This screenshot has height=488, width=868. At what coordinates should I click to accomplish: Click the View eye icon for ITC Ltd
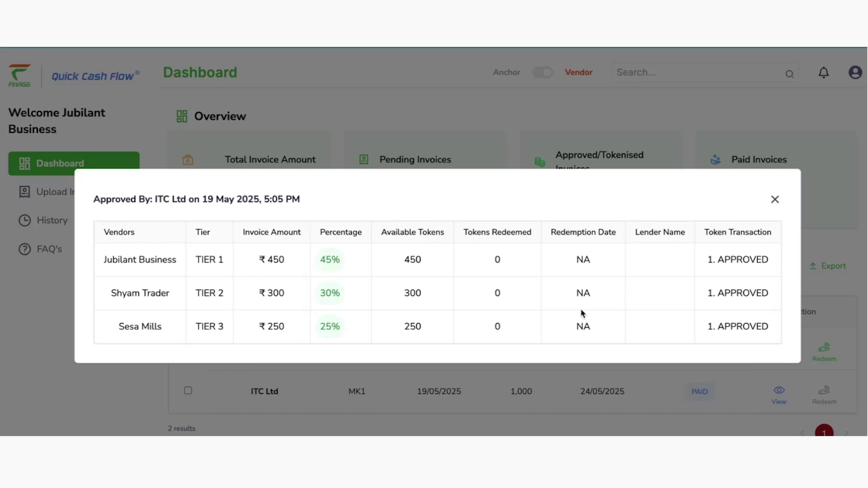click(x=778, y=389)
